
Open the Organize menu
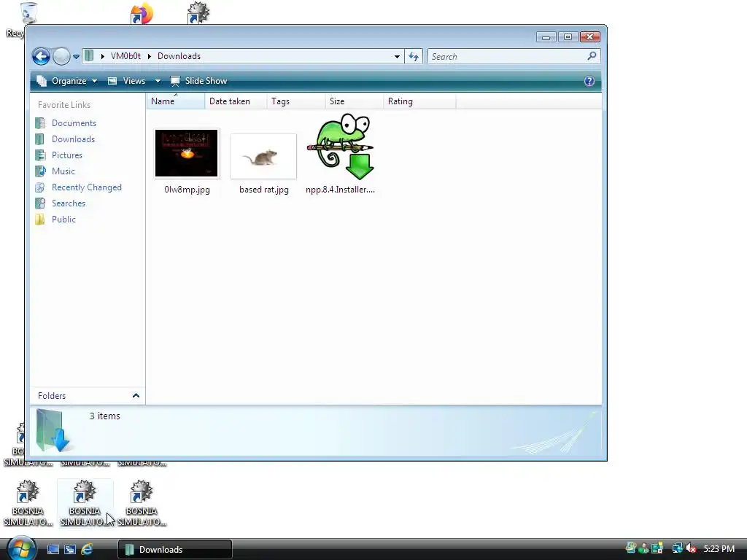click(67, 81)
